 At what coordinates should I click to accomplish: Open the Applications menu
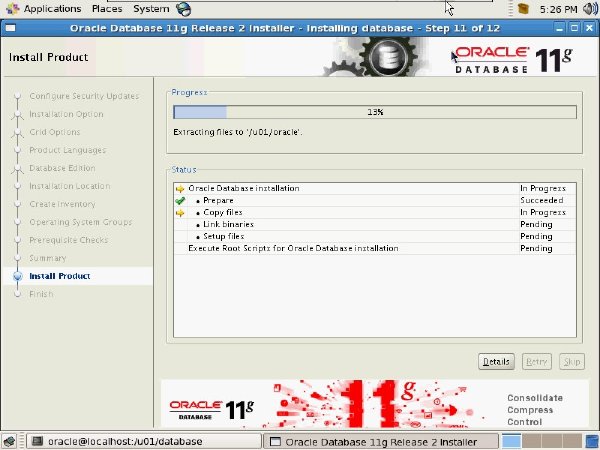pos(44,9)
